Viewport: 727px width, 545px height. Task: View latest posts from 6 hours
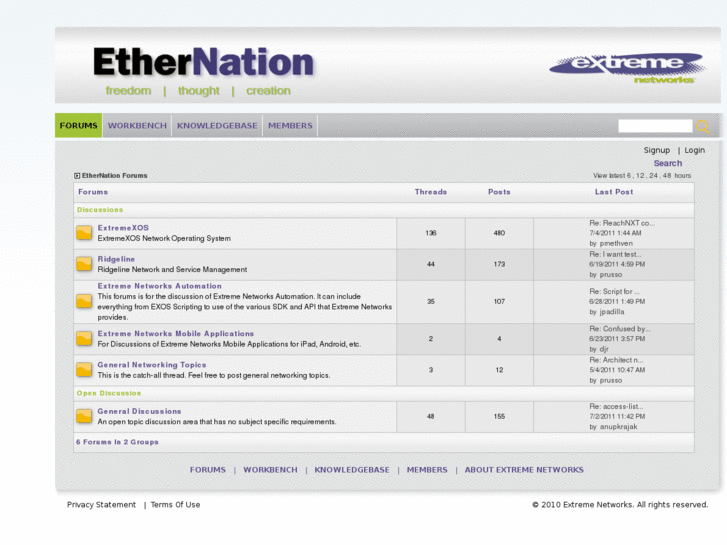pos(629,176)
